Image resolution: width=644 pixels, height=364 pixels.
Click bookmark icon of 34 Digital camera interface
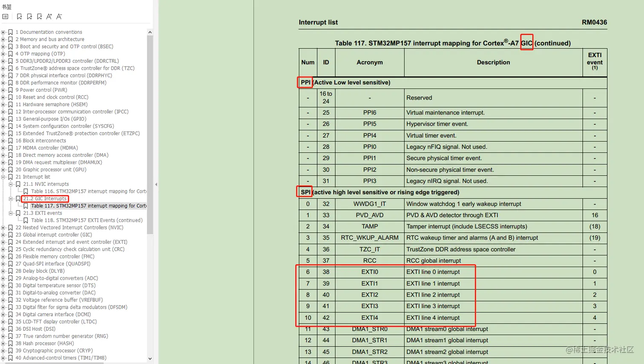click(11, 315)
